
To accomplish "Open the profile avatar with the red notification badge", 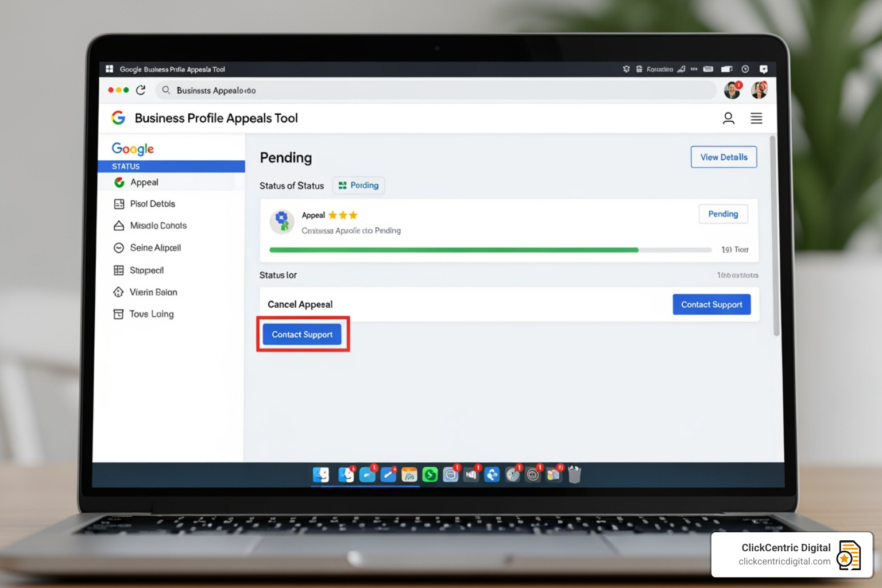I will (733, 90).
